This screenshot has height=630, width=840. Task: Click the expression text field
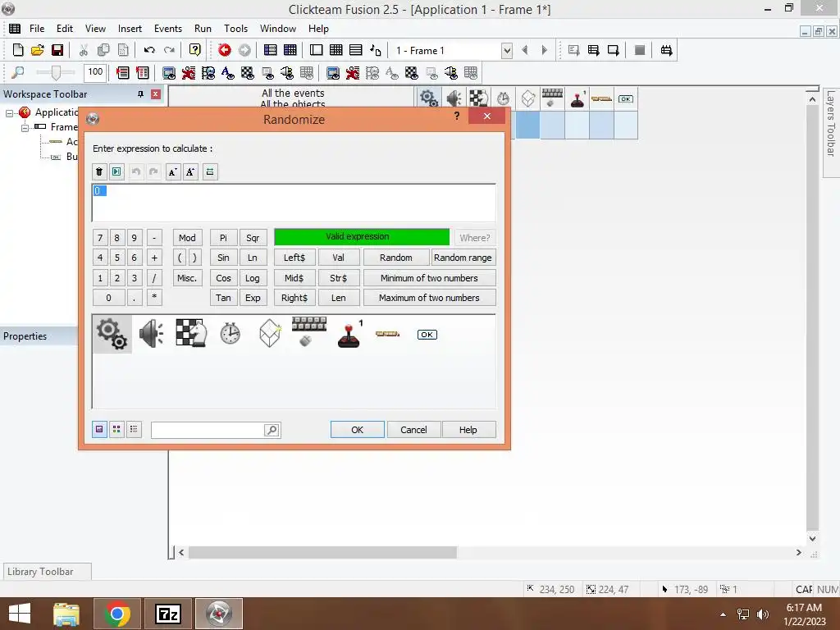(294, 203)
